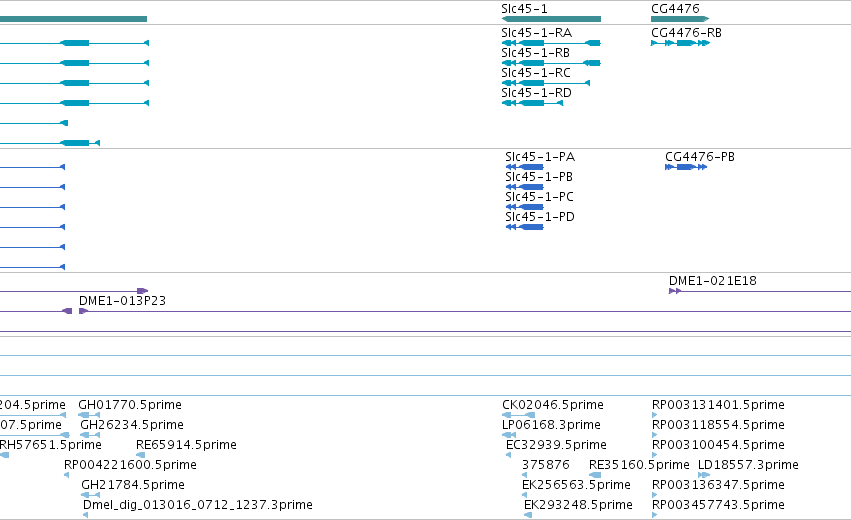
Task: Select the Slc45-1 gene bar
Action: [551, 19]
